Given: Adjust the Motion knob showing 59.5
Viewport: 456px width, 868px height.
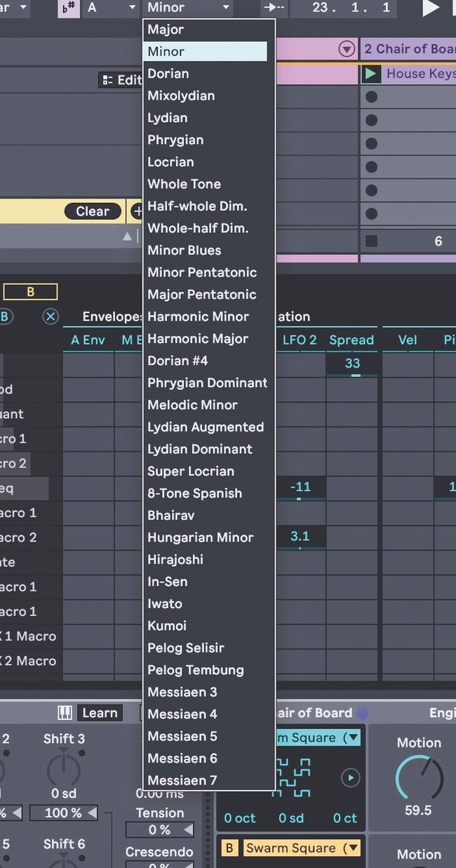Looking at the screenshot, I should coord(418,777).
